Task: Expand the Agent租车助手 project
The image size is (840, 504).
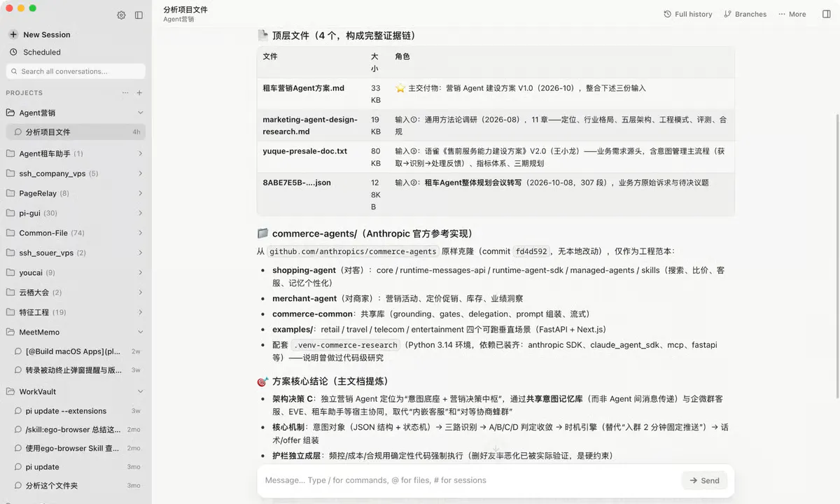Action: pos(140,153)
